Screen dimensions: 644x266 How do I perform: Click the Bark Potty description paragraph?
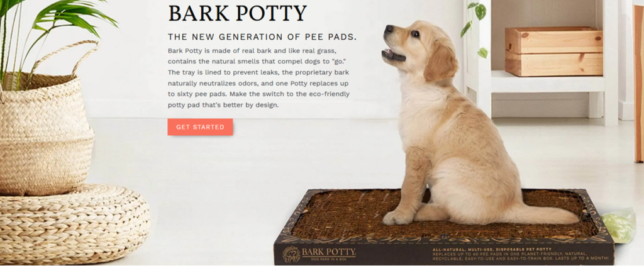pos(258,78)
